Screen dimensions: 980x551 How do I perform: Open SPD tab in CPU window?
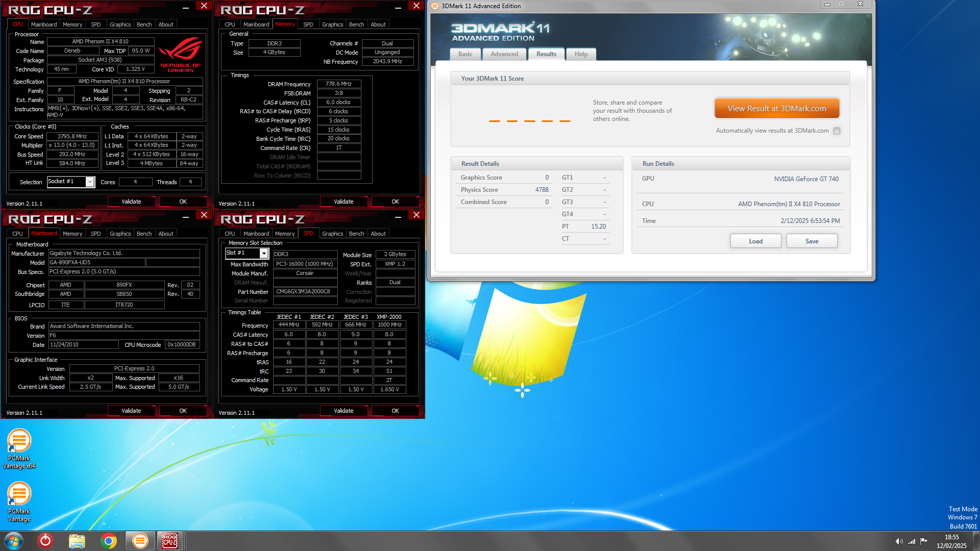point(95,24)
